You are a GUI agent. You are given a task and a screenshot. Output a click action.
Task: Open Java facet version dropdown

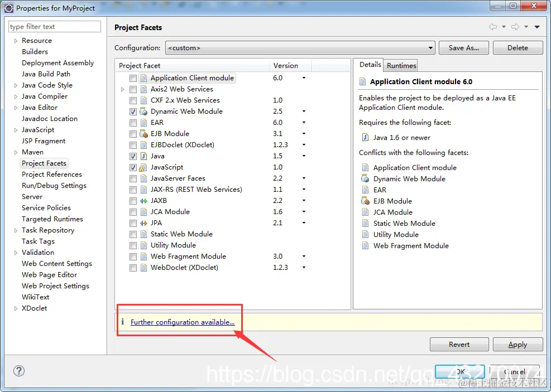coord(304,156)
